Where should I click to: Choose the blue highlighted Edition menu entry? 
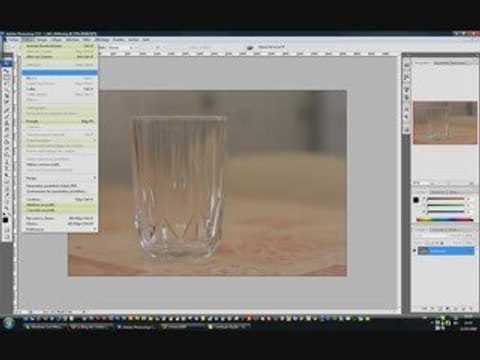coord(60,72)
